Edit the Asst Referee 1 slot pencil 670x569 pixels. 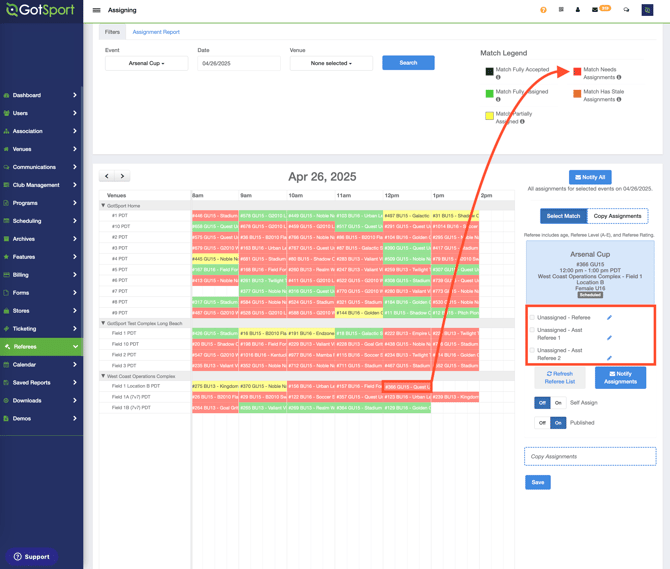[609, 338]
